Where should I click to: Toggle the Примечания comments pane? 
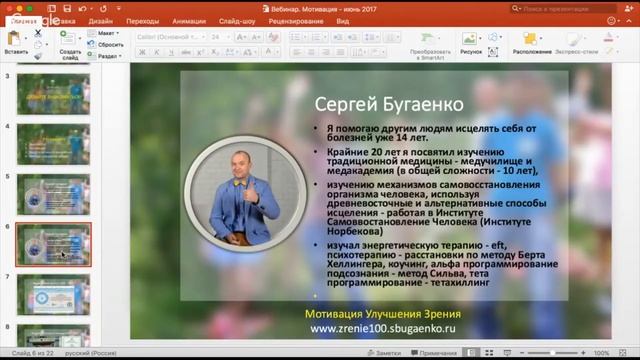click(433, 353)
